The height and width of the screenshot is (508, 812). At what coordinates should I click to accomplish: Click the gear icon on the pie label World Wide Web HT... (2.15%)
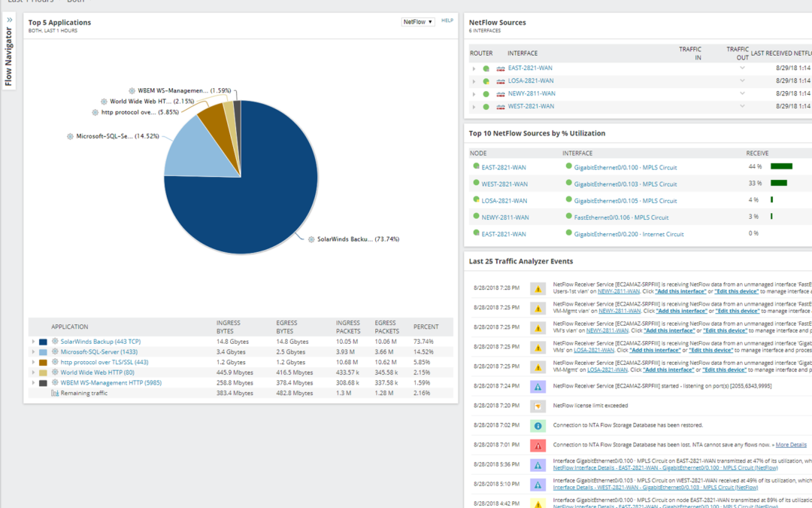104,101
